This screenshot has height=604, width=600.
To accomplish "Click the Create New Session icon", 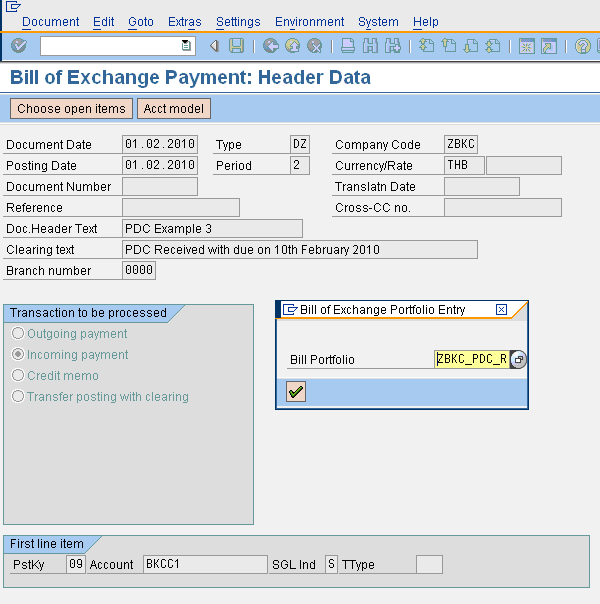I will click(526, 46).
